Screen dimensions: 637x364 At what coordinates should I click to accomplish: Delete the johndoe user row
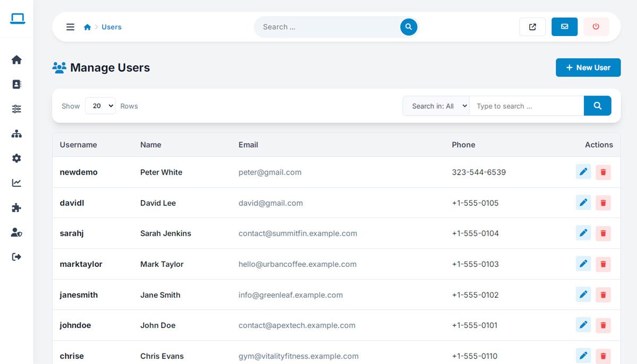click(603, 325)
